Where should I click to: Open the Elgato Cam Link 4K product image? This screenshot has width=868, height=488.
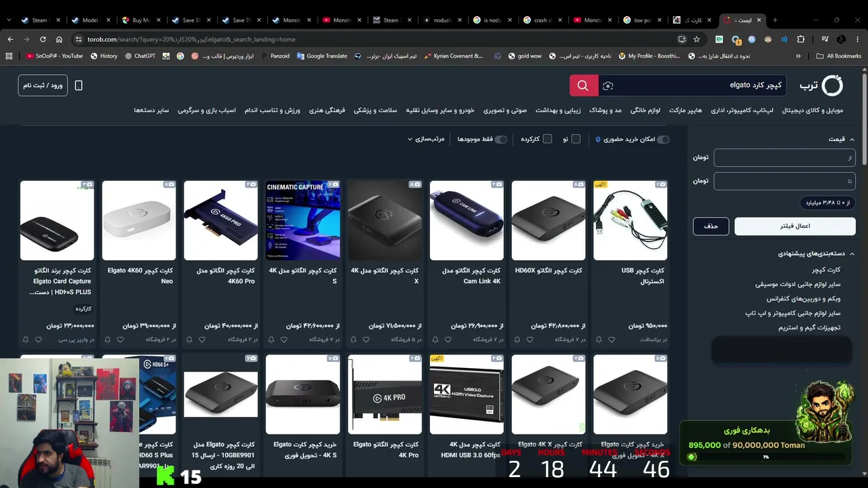(x=467, y=220)
